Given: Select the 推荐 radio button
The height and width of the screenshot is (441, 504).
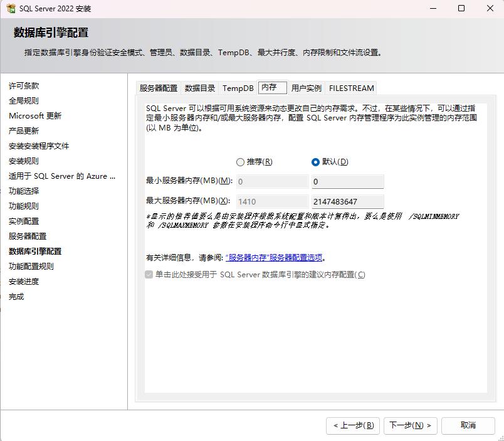Looking at the screenshot, I should [240, 162].
